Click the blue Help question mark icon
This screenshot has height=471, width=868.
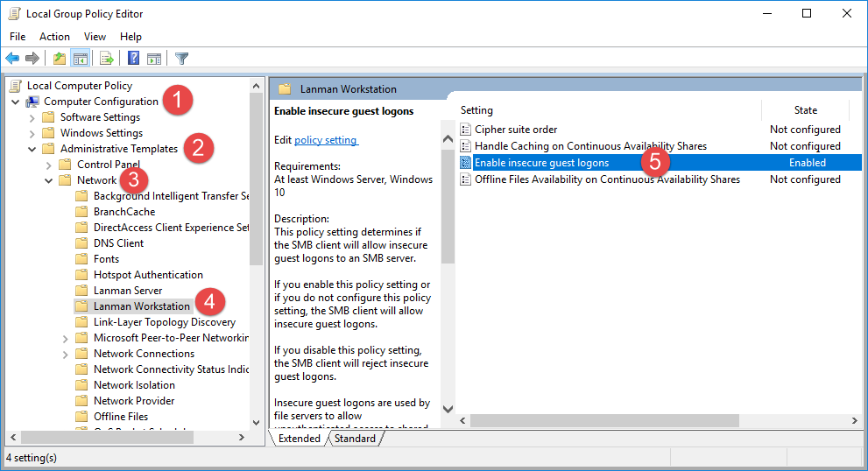point(133,58)
